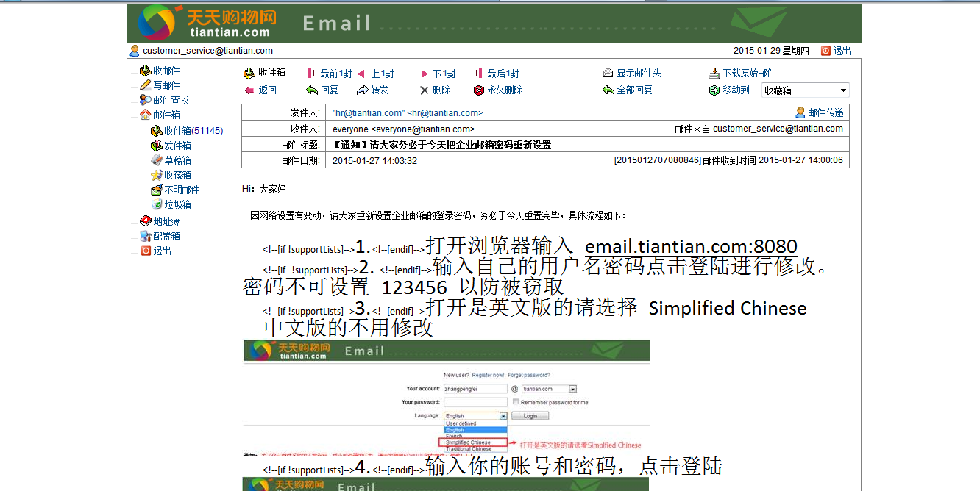The image size is (980, 491).
Task: Click recipient everyone@tiantian.com
Action: tap(423, 129)
